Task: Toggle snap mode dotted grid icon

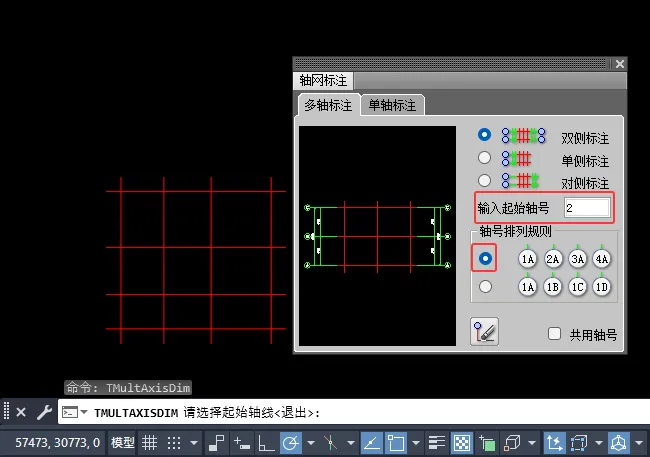Action: [174, 443]
